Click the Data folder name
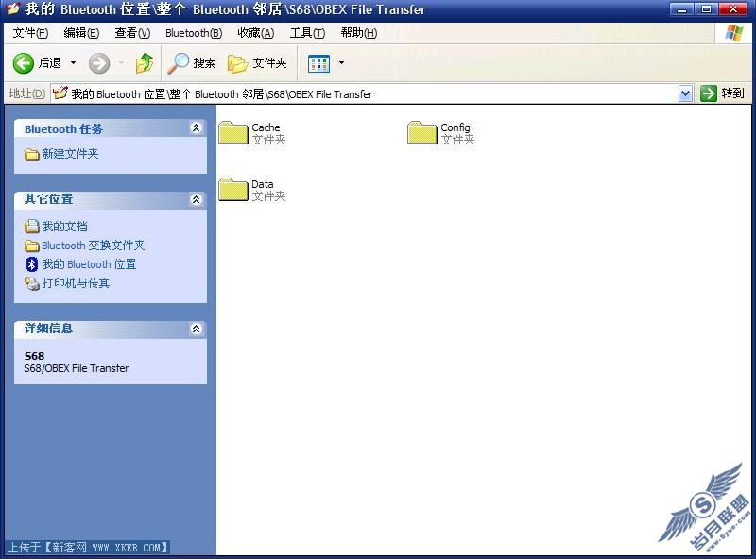Viewport: 756px width, 559px height. click(263, 184)
